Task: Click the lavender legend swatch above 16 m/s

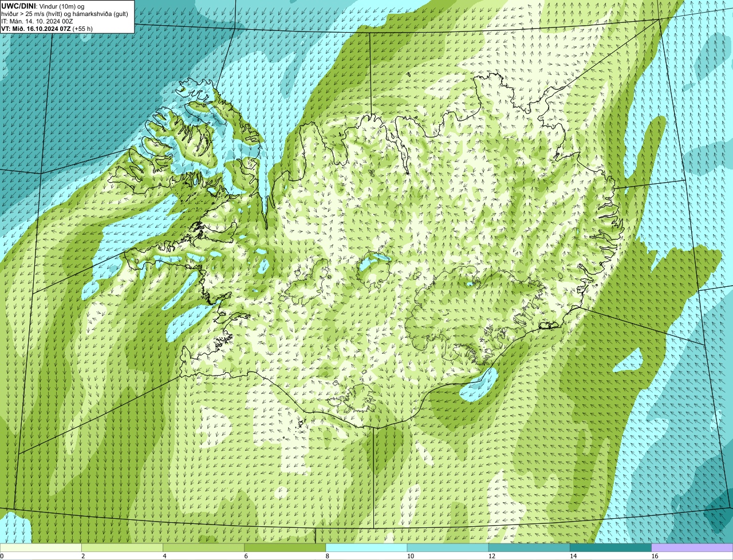Action: [692, 548]
